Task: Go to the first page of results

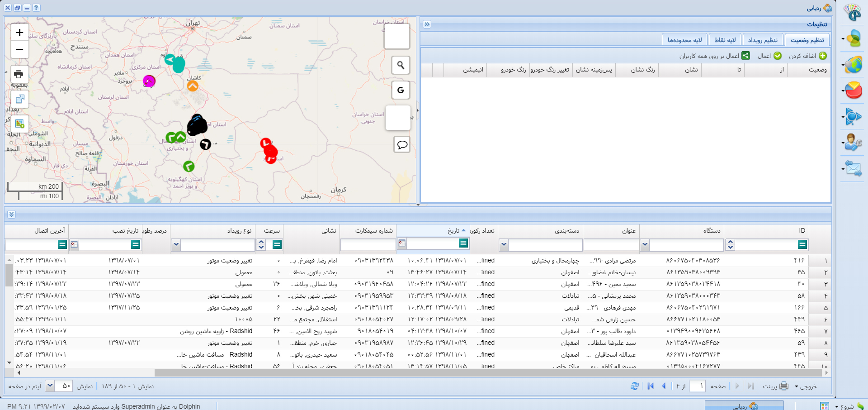Action: tap(651, 386)
